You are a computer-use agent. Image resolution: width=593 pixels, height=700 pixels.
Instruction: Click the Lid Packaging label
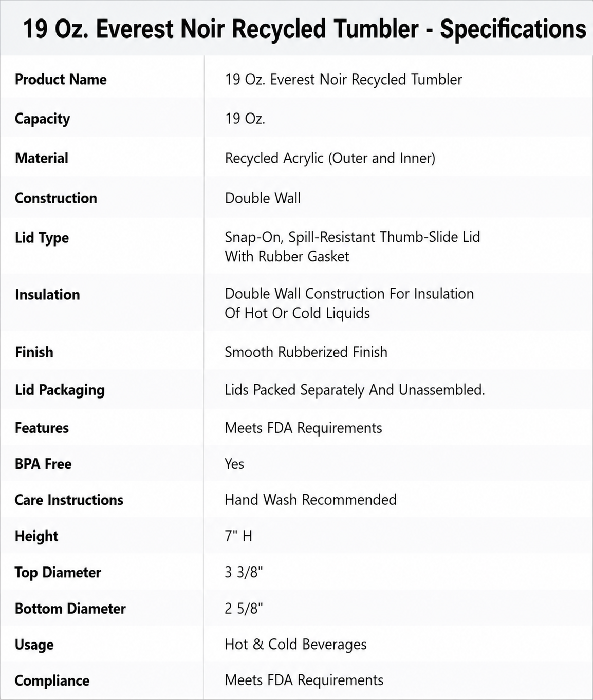[x=60, y=390]
